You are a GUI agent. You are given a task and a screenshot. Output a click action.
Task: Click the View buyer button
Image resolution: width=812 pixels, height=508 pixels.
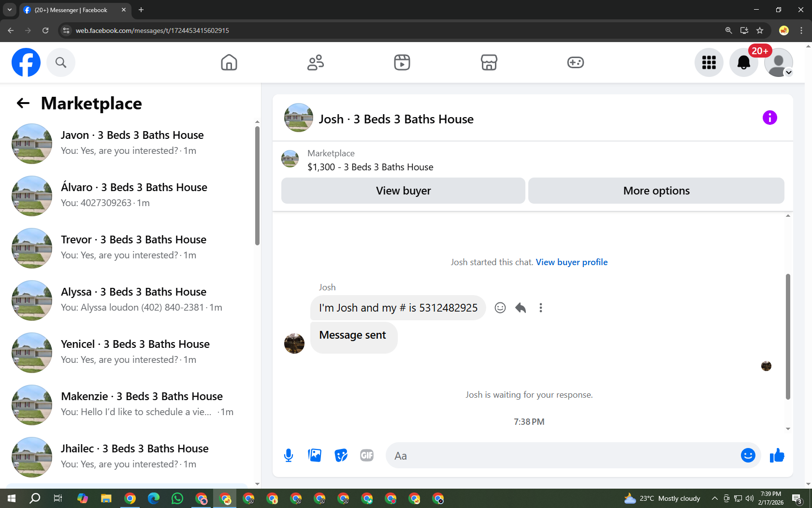pyautogui.click(x=403, y=191)
